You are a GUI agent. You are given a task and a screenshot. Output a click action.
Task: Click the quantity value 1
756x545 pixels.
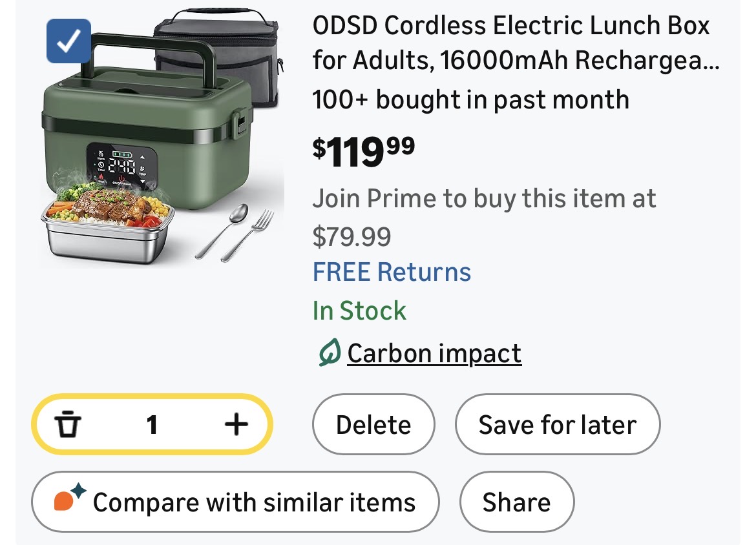pyautogui.click(x=152, y=425)
